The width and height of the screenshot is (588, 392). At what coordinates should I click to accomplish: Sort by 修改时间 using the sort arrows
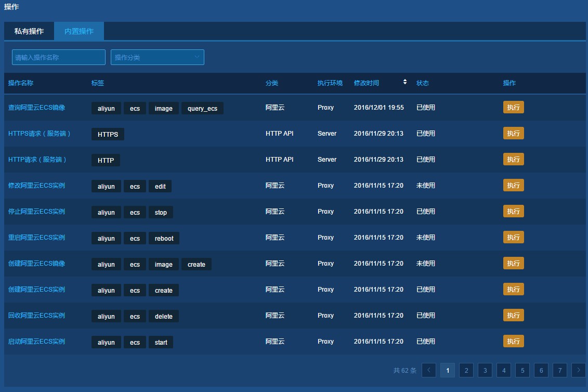pyautogui.click(x=405, y=82)
